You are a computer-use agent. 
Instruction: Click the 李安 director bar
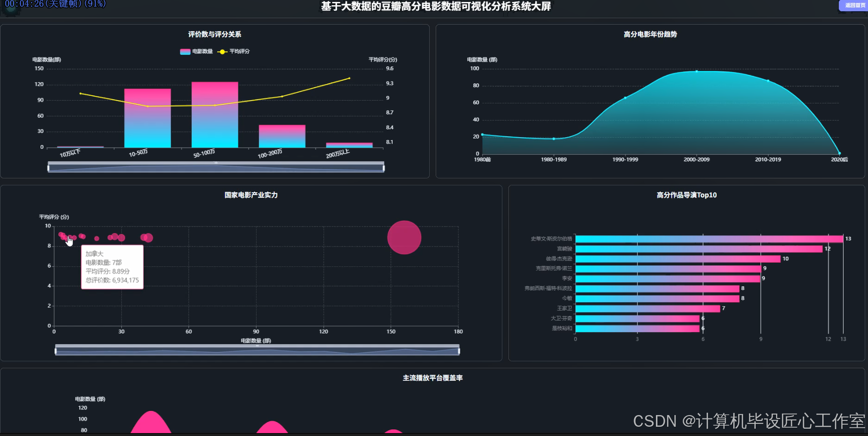coord(668,279)
